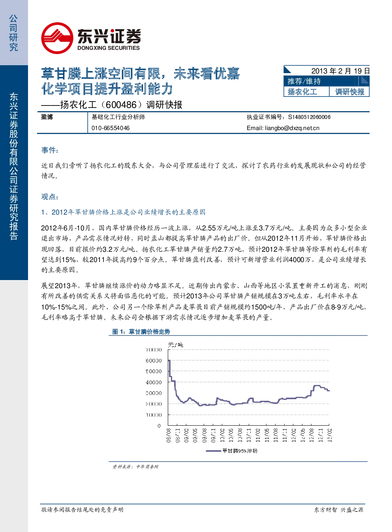Click the source note 资料来源：中华商务网
The image size is (392, 532).
pos(135,467)
